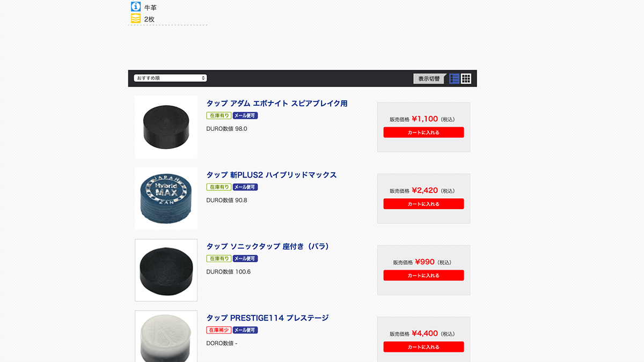Add the ¥4,400 Prestige tip to cart
644x362 pixels.
(x=423, y=347)
